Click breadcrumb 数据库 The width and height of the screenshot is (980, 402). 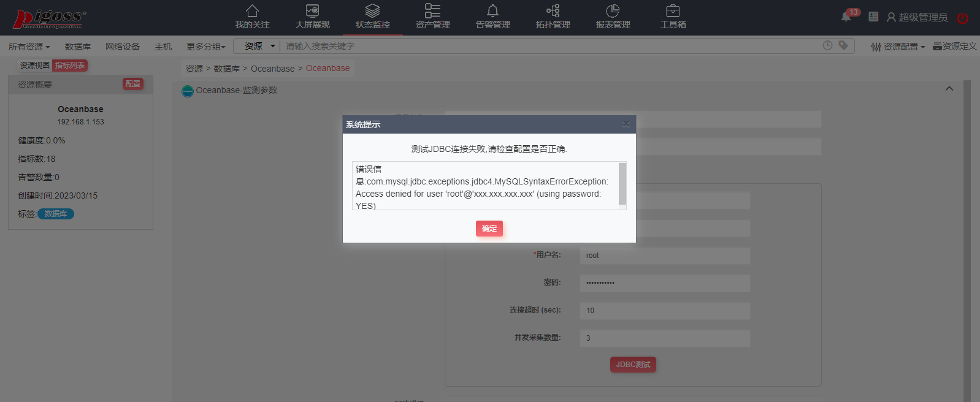[227, 69]
